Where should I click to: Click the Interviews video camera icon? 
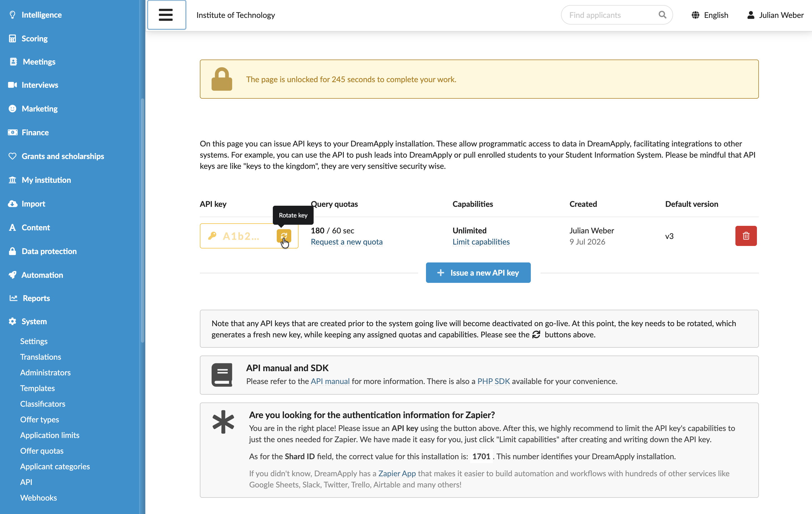click(x=13, y=85)
